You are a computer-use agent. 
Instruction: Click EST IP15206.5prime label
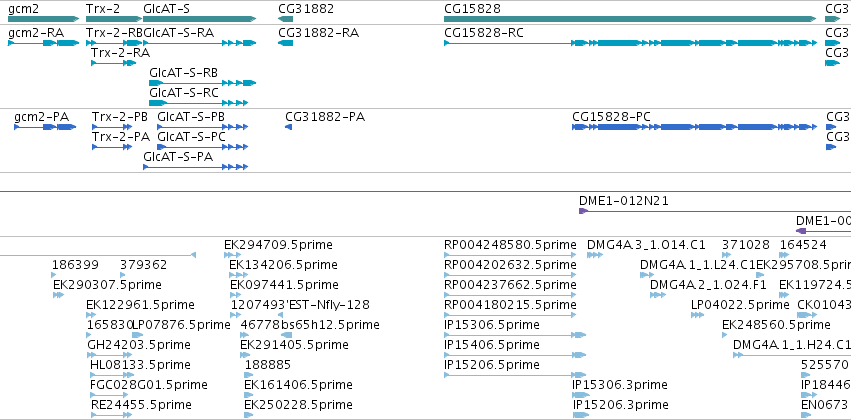pos(492,365)
